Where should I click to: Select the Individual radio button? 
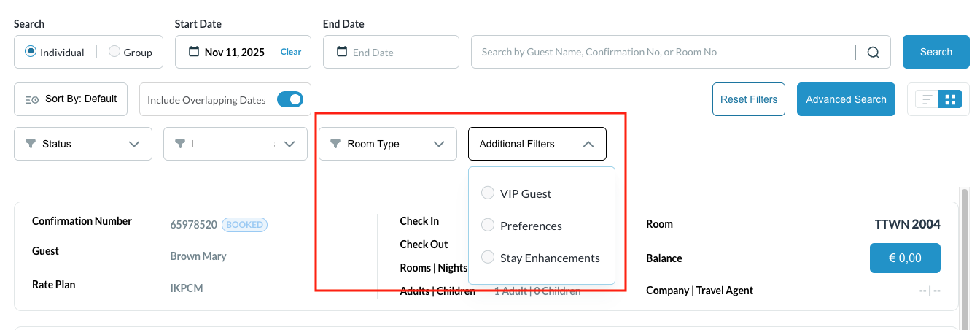click(31, 52)
